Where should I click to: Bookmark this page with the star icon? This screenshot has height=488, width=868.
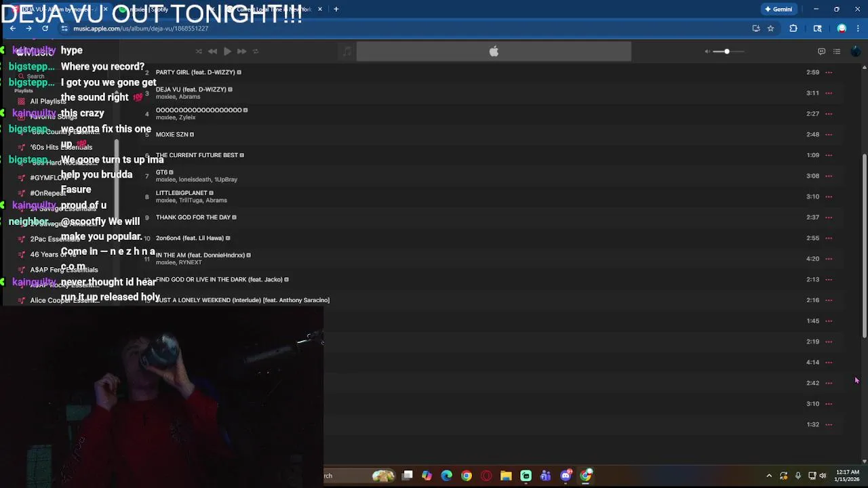(771, 28)
